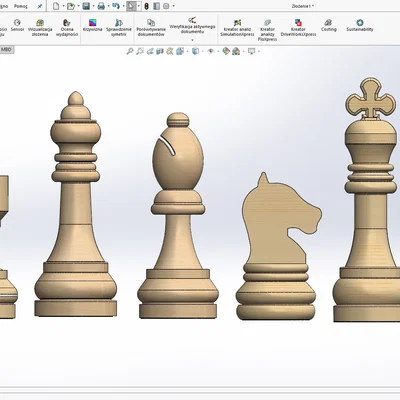The width and height of the screenshot is (400, 400).
Task: Click Zoom to Fit magnifier icon
Action: 130,51
